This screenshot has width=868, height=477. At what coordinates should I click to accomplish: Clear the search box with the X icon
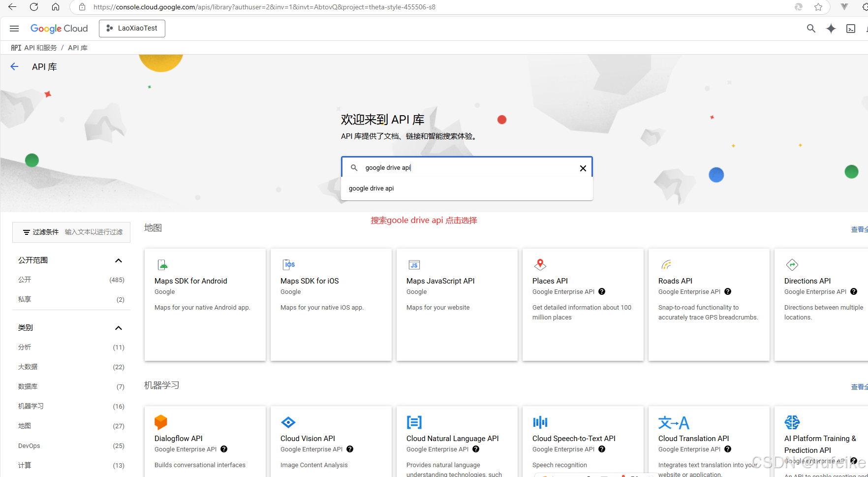(x=583, y=168)
